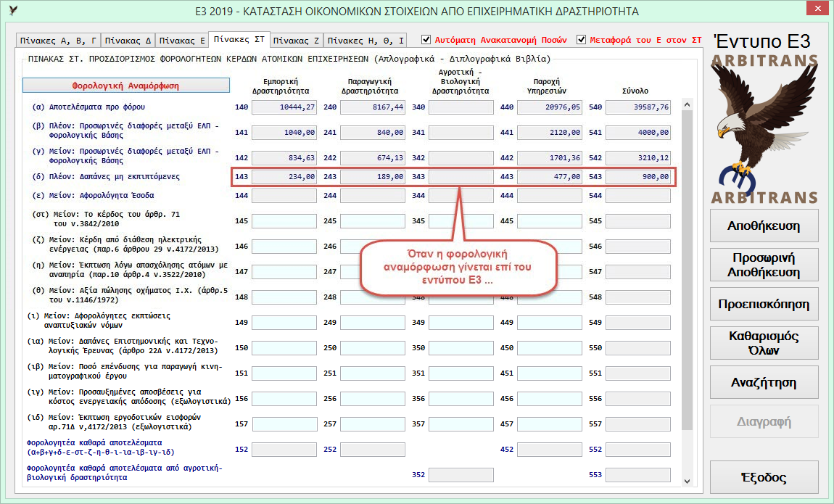Viewport: 834px width, 504px height.
Task: Click field 242 with value 674,13
Action: pyautogui.click(x=373, y=158)
